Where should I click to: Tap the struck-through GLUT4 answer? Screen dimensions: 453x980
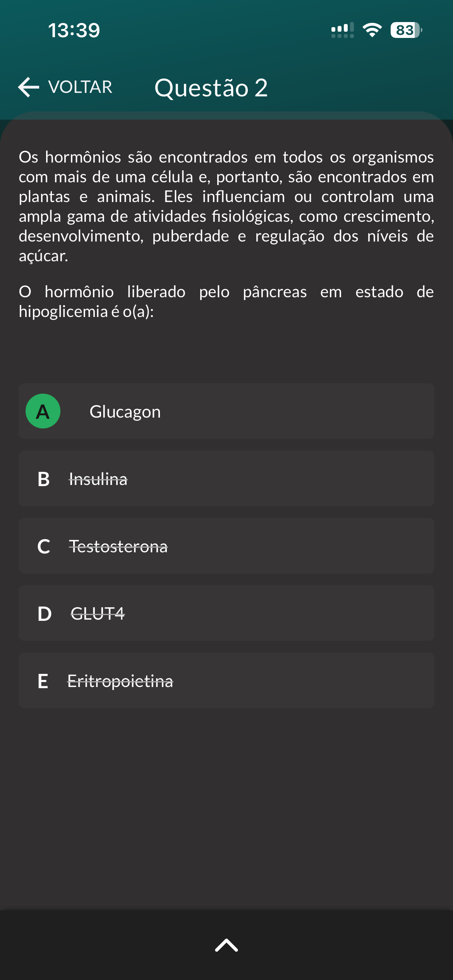click(98, 613)
